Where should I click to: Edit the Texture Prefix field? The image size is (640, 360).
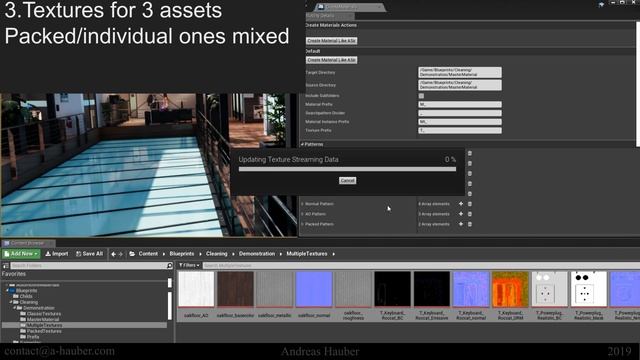click(x=460, y=131)
